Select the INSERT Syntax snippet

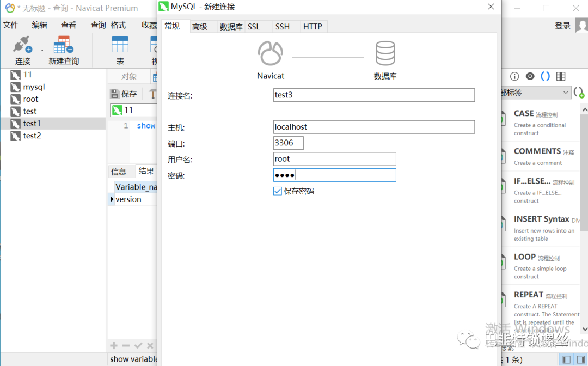[541, 228]
